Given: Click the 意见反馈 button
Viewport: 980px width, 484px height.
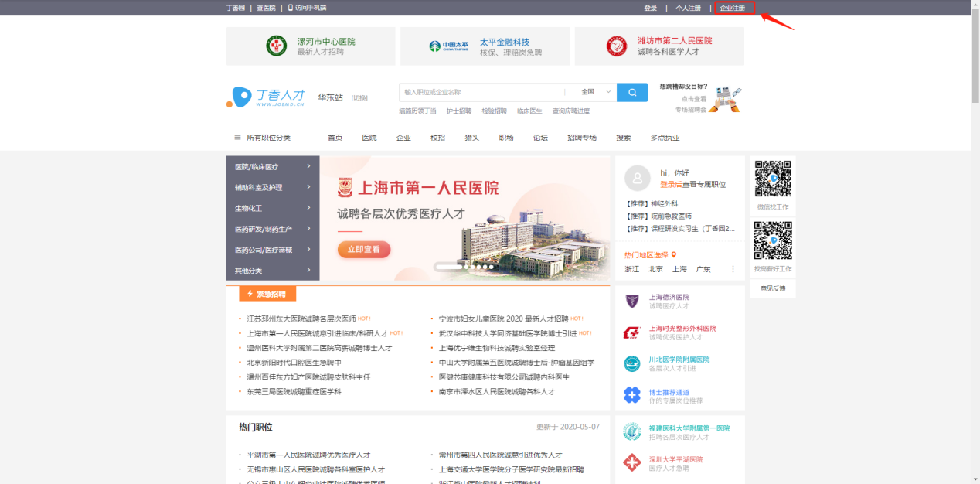Looking at the screenshot, I should click(x=773, y=288).
